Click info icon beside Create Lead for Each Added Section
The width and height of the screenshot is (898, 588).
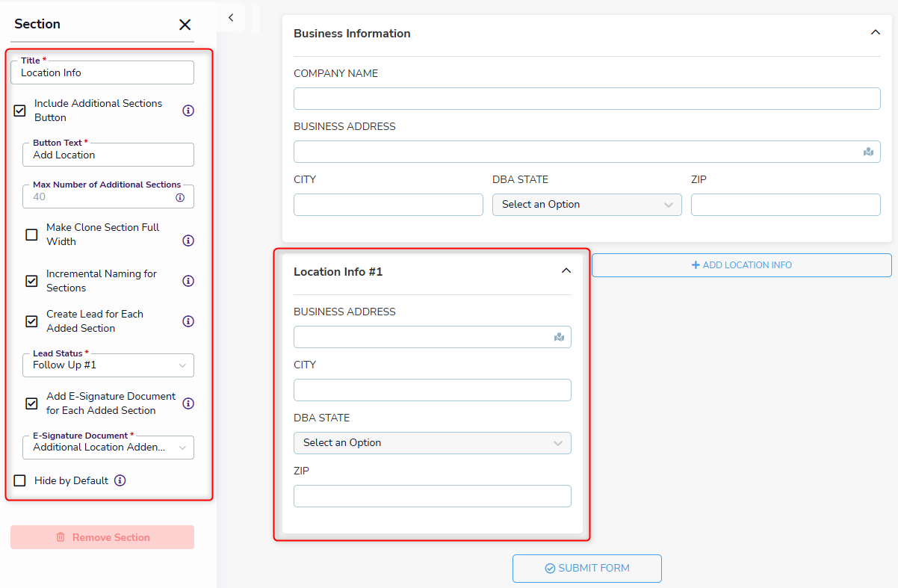click(x=188, y=321)
